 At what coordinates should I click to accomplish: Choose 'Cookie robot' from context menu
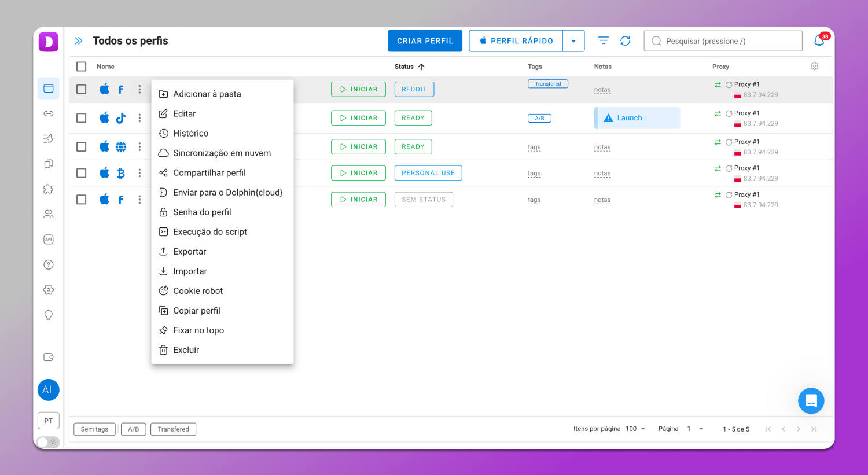(x=198, y=291)
